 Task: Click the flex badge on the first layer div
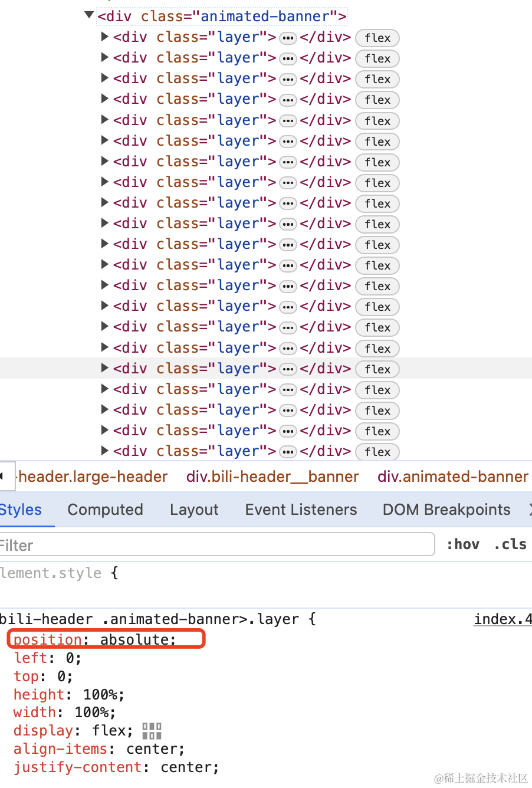coord(377,38)
